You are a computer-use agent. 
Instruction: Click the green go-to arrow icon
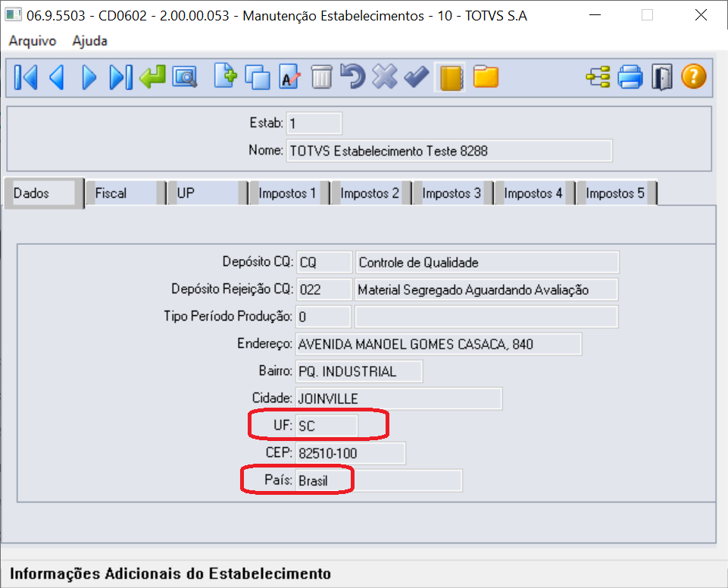point(153,77)
